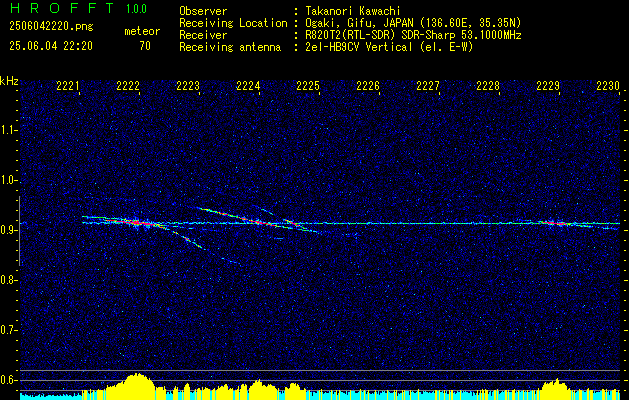This screenshot has width=629, height=400.
Task: Click the Receiving antenna label
Action: coord(230,47)
